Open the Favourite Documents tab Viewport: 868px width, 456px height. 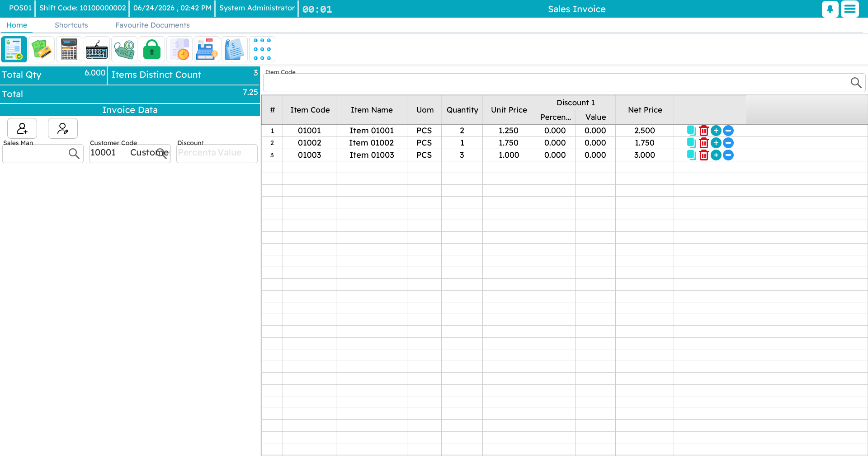coord(152,25)
